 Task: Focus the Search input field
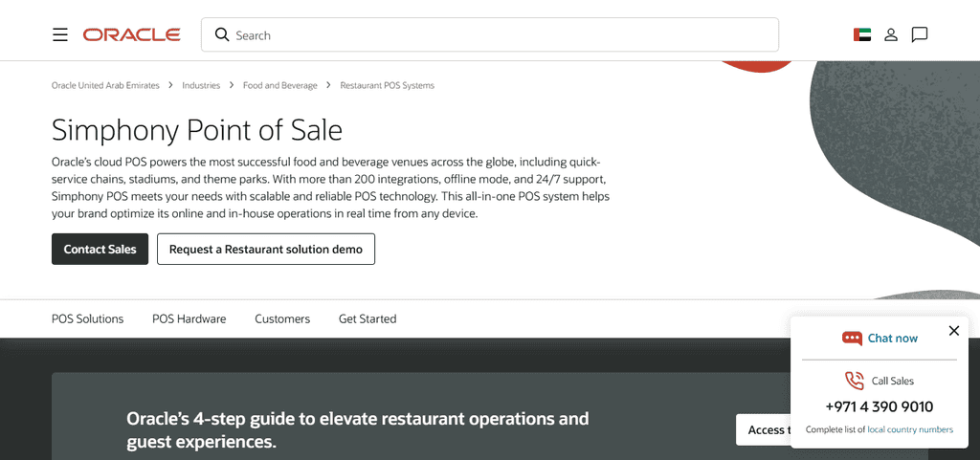coord(489,34)
